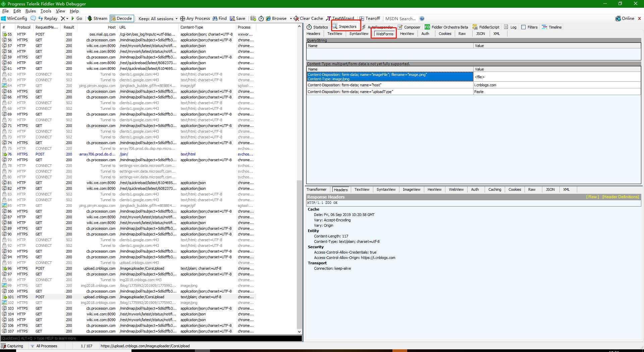Image resolution: width=644 pixels, height=352 pixels.
Task: Select the request HexView inspector tab
Action: click(407, 34)
